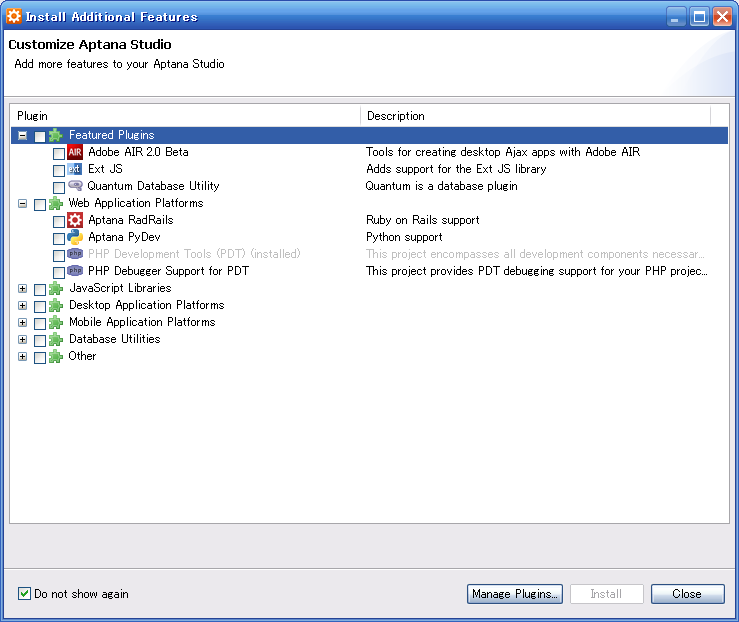Select the Database Utilities label
The height and width of the screenshot is (622, 739).
point(115,339)
